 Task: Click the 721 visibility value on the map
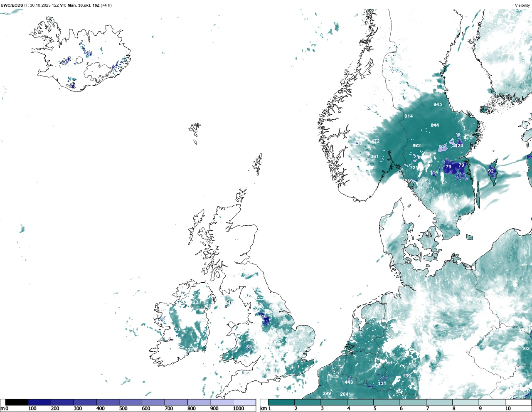pyautogui.click(x=414, y=168)
